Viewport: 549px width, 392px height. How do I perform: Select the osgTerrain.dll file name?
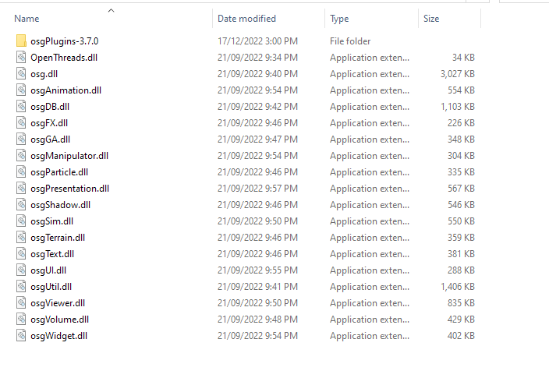pyautogui.click(x=58, y=238)
